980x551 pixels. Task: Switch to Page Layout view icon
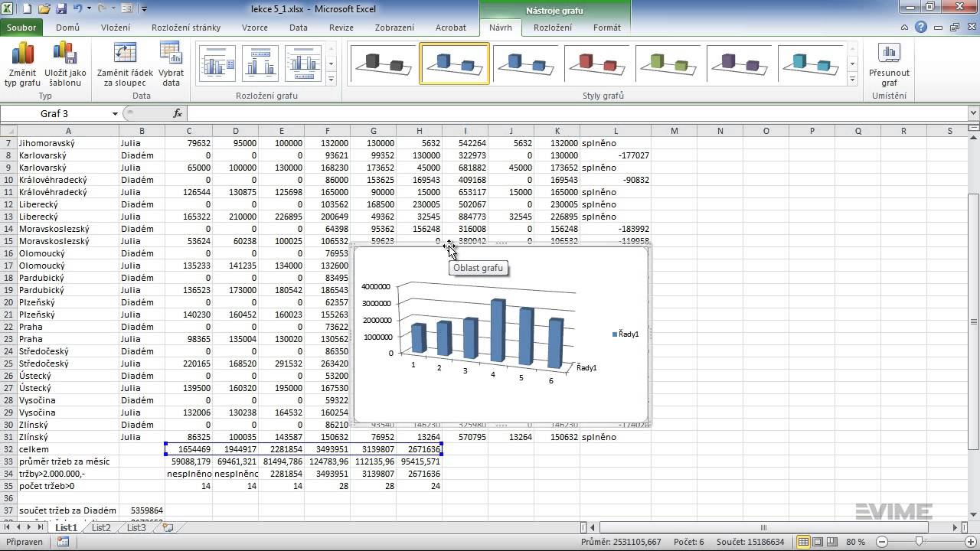[816, 542]
